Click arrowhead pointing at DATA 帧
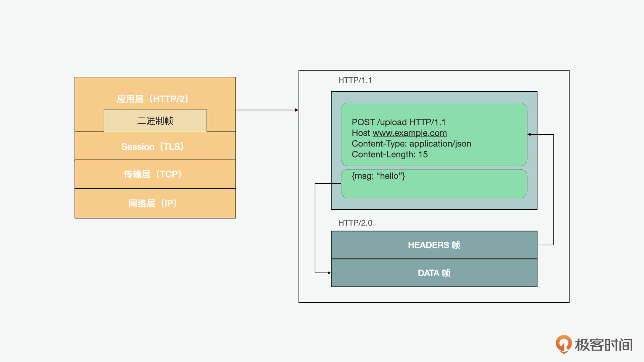This screenshot has height=362, width=644. (329, 273)
